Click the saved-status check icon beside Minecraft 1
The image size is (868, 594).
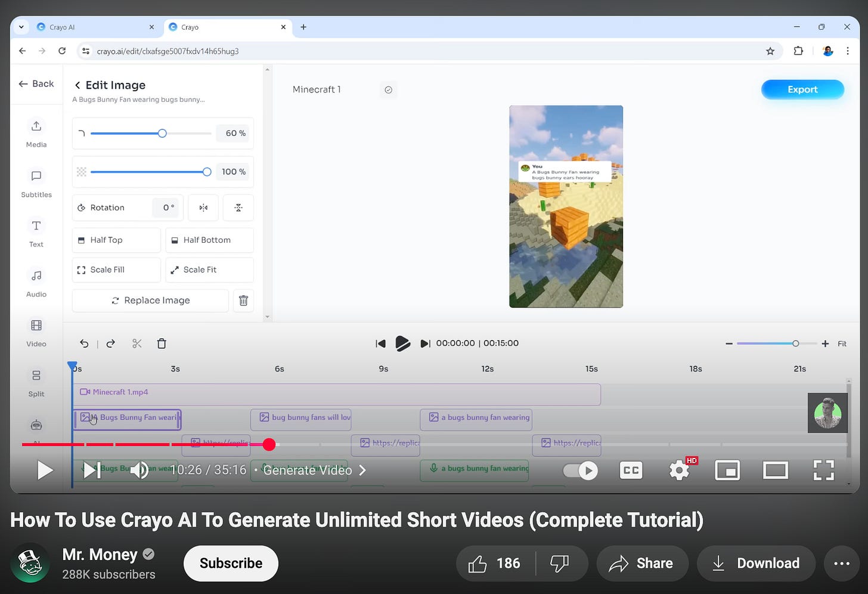pos(388,90)
